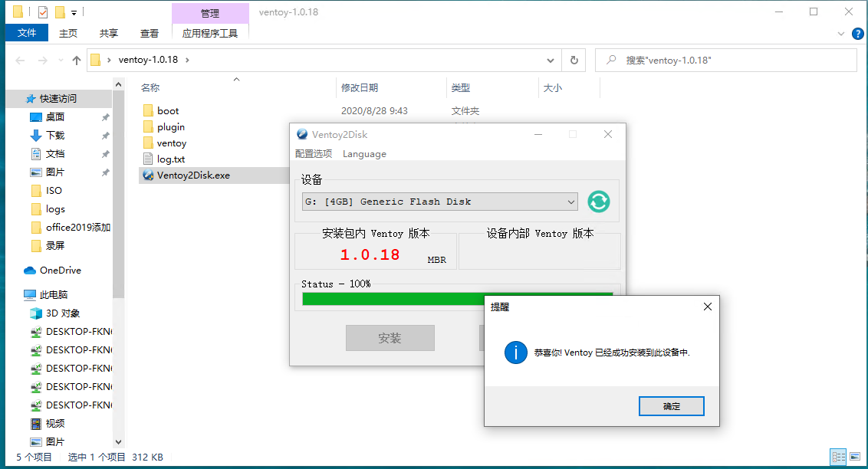The image size is (868, 469).
Task: Click the Ventoy2Disk.exe file icon
Action: [149, 175]
